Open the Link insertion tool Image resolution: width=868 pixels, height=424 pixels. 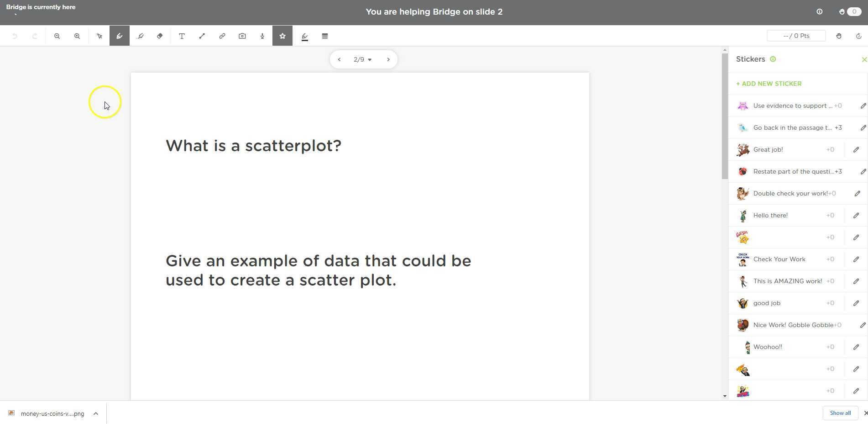click(222, 36)
